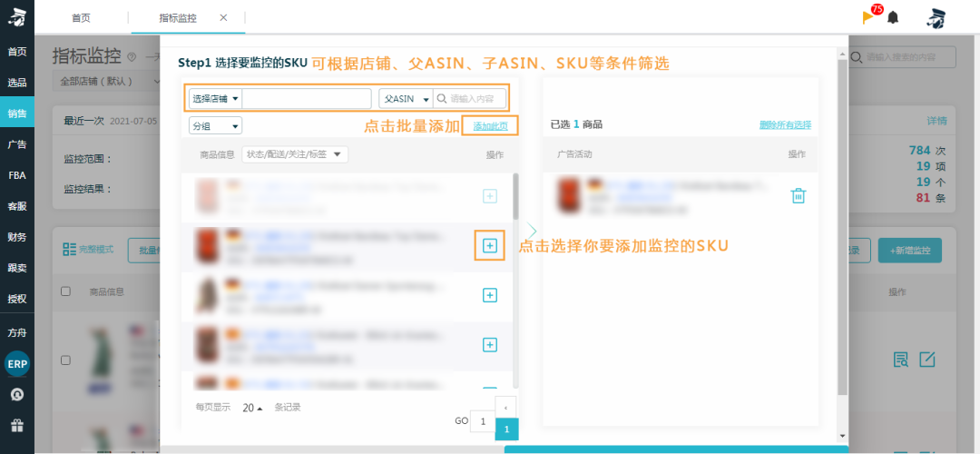Open the orange flag notifications icon
This screenshot has height=454, width=980.
[868, 17]
